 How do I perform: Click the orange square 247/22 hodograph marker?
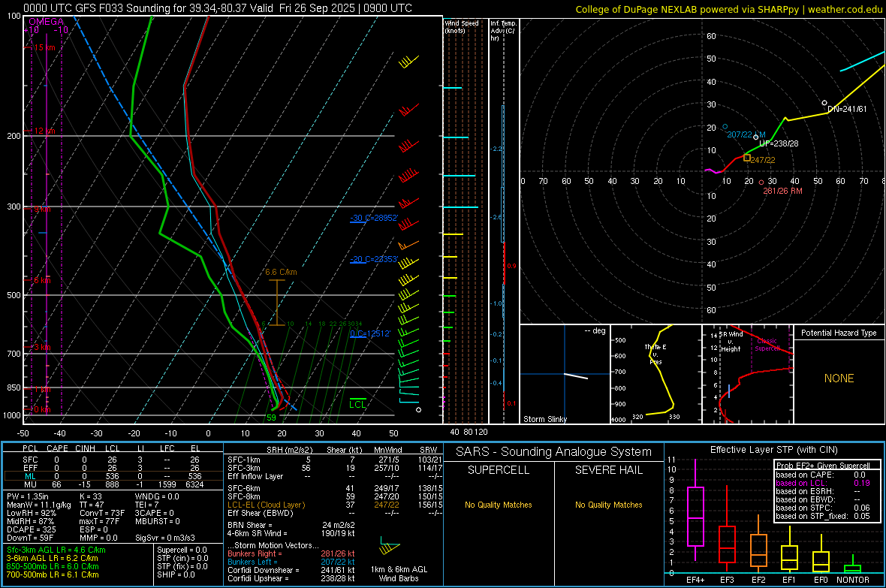(747, 158)
